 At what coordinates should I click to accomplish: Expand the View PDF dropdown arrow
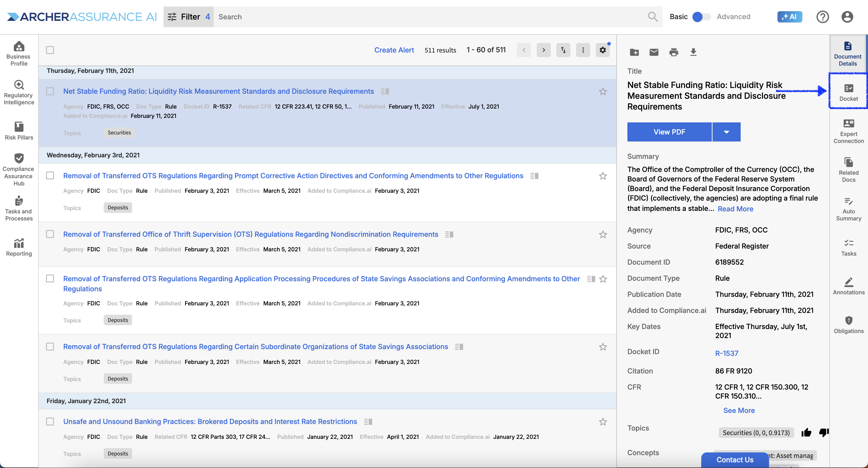pyautogui.click(x=727, y=132)
